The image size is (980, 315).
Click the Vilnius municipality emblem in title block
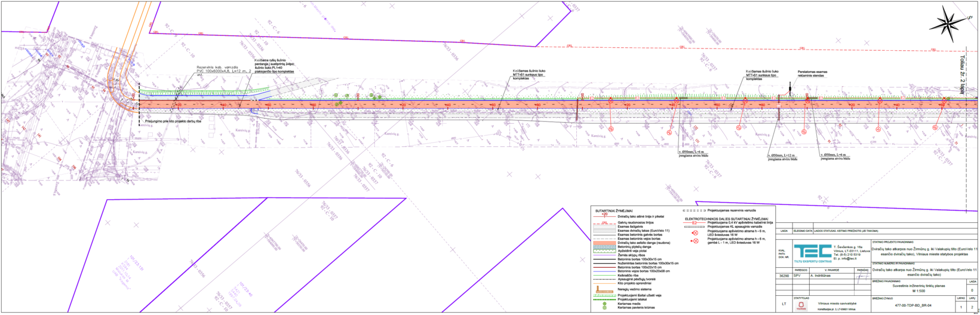coord(801,305)
